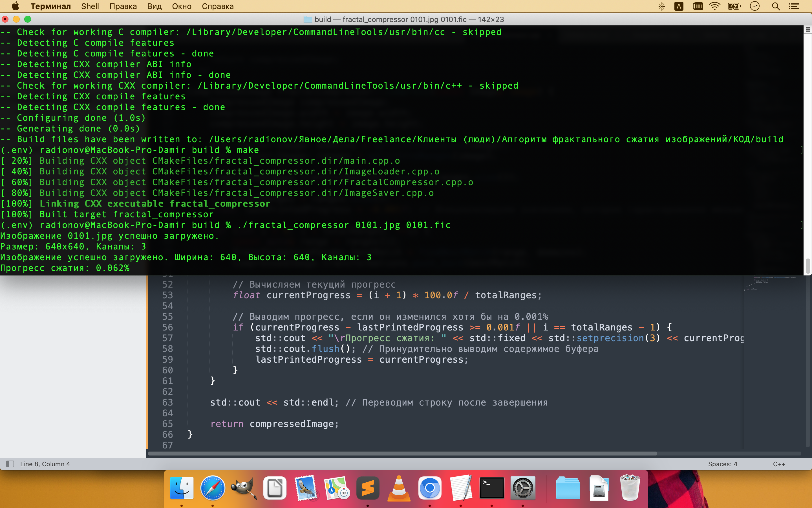Click Line 8, Column 4 status text
The height and width of the screenshot is (508, 812).
(x=45, y=464)
